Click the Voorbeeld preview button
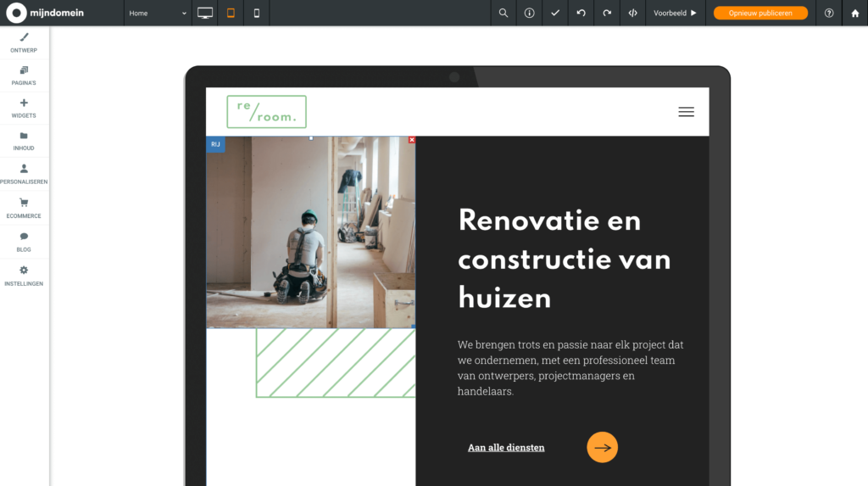Viewport: 868px width, 486px height. coord(676,13)
